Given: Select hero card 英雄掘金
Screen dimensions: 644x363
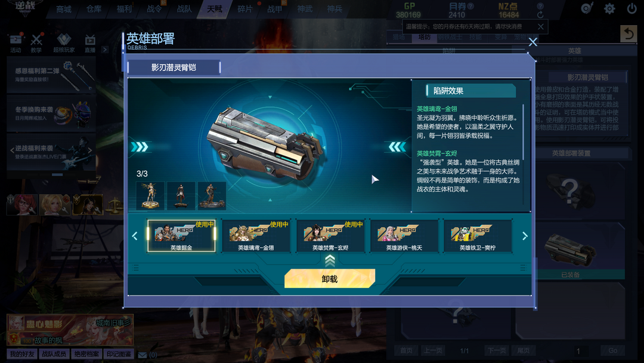Looking at the screenshot, I should [181, 236].
